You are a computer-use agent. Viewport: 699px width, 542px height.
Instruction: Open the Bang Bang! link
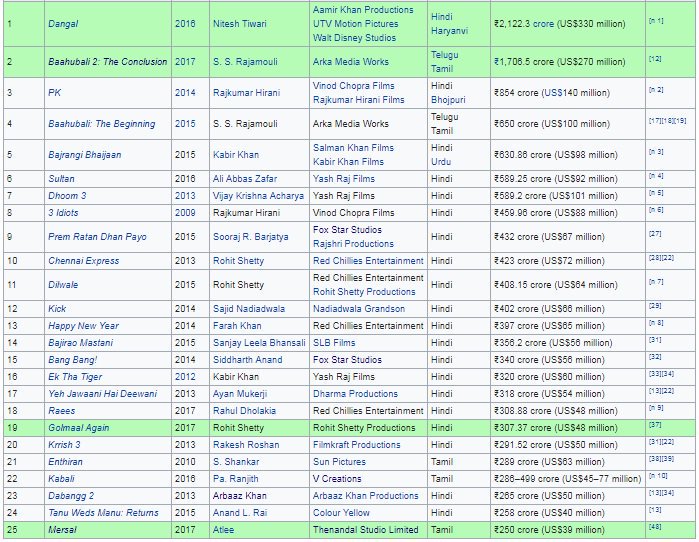(73, 360)
